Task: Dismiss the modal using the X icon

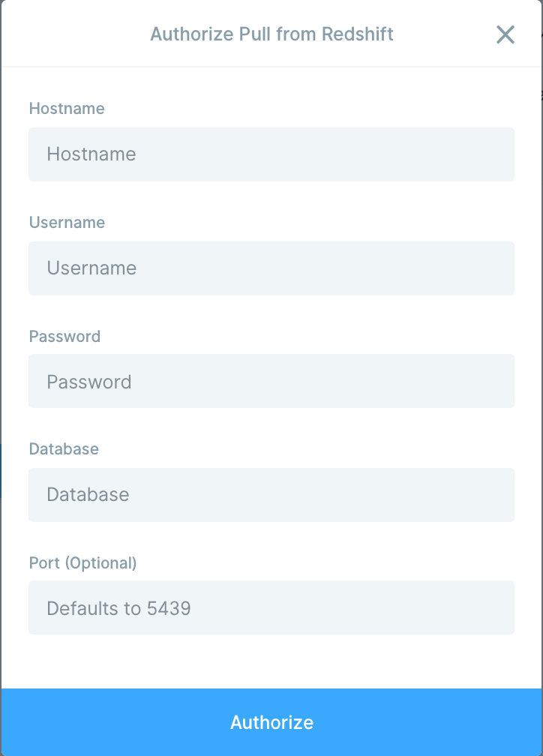Action: (x=505, y=34)
